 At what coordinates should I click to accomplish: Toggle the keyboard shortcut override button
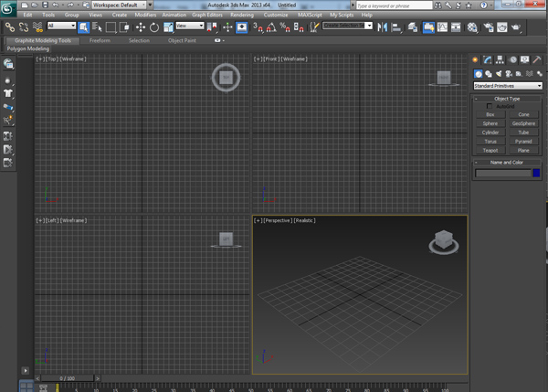[x=241, y=26]
